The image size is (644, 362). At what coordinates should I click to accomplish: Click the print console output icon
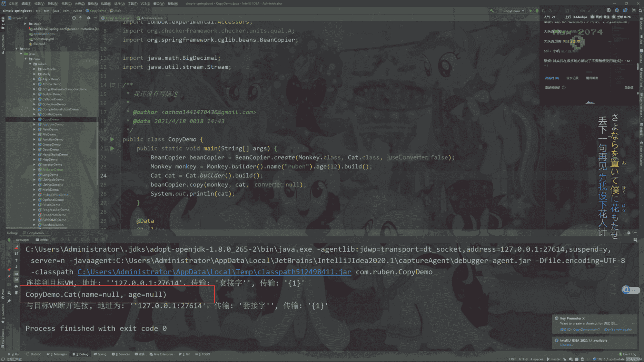point(16,286)
